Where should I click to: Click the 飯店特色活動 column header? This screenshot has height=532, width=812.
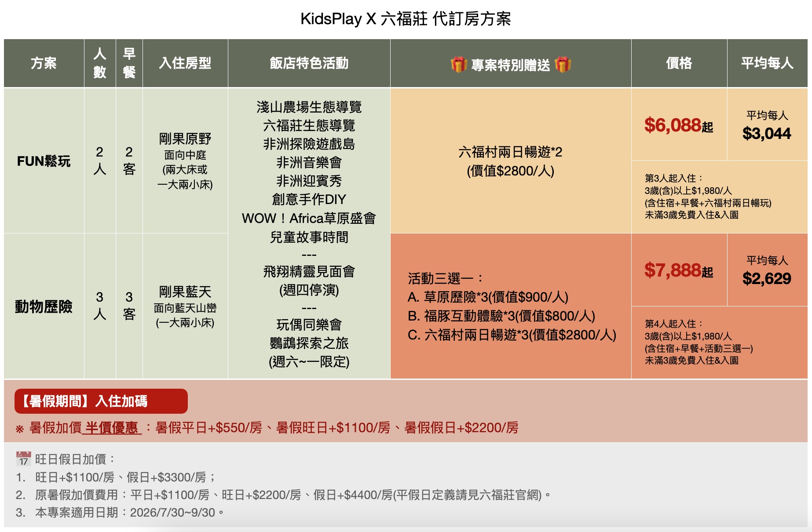pos(309,63)
